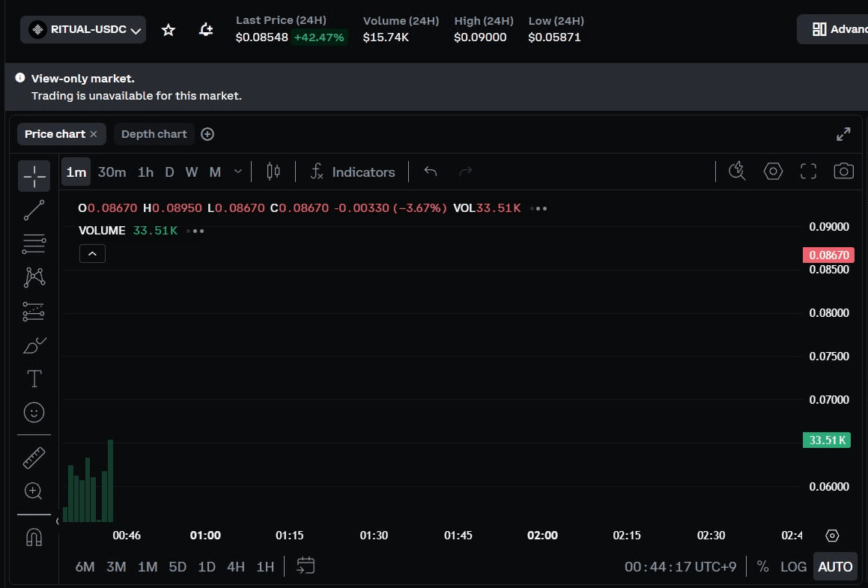Select the Text annotation tool
This screenshot has width=868, height=588.
coord(34,379)
